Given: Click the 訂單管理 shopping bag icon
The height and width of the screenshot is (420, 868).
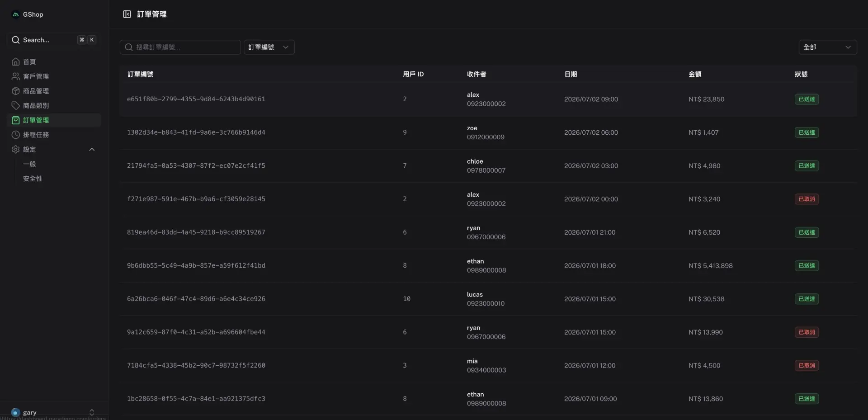Looking at the screenshot, I should point(16,120).
